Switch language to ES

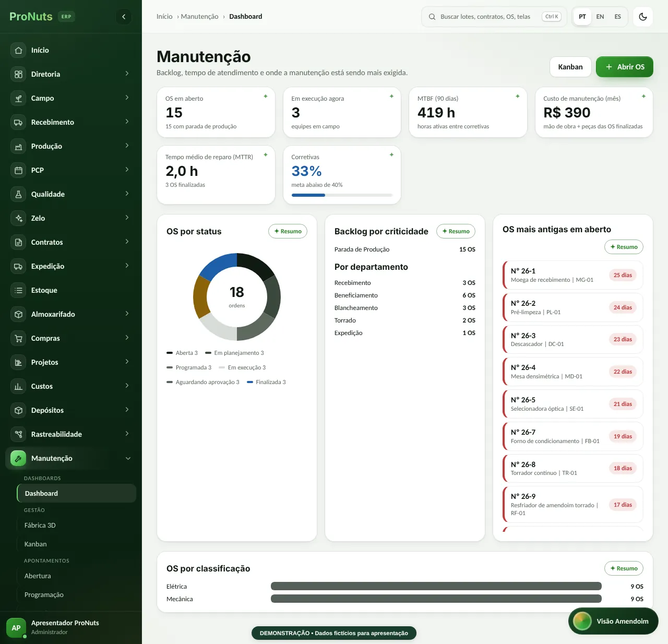tap(618, 17)
